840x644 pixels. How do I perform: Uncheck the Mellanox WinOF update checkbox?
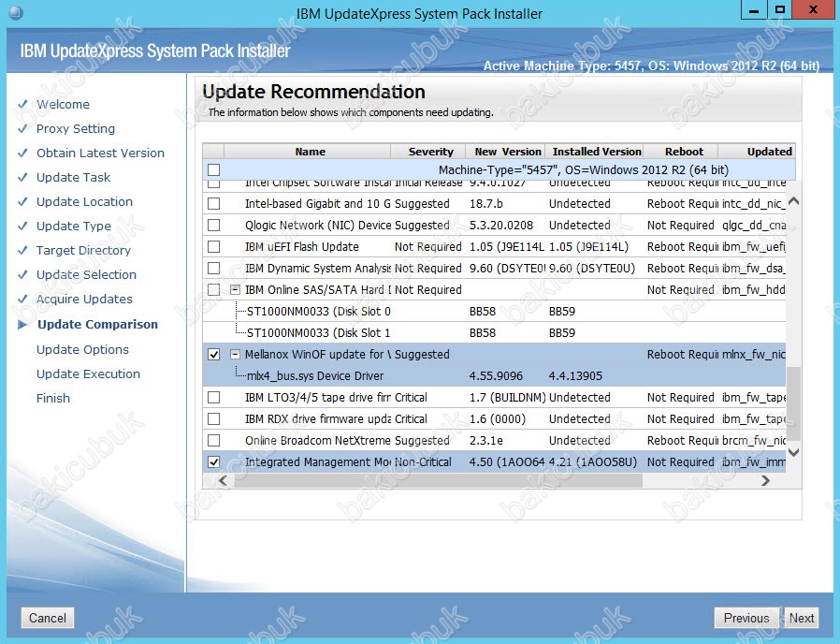(x=214, y=355)
